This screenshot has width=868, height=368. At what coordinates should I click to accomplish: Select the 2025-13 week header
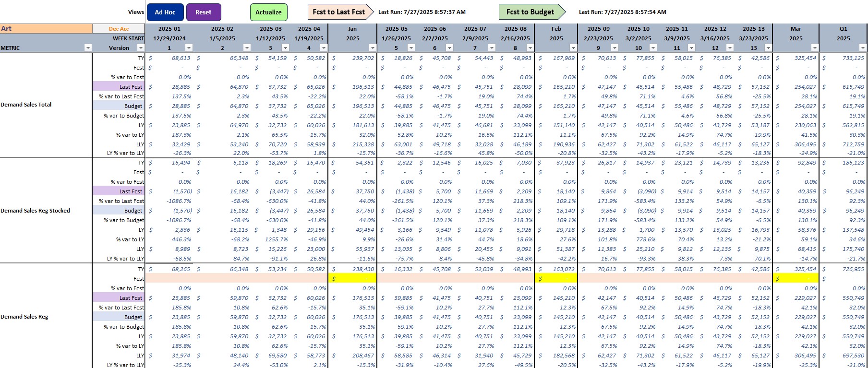point(753,29)
